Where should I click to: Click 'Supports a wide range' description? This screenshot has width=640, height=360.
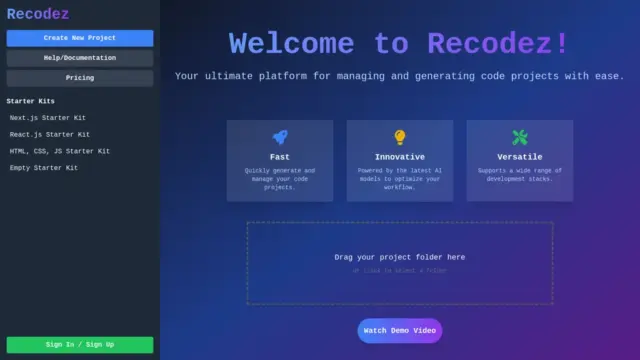click(x=520, y=175)
